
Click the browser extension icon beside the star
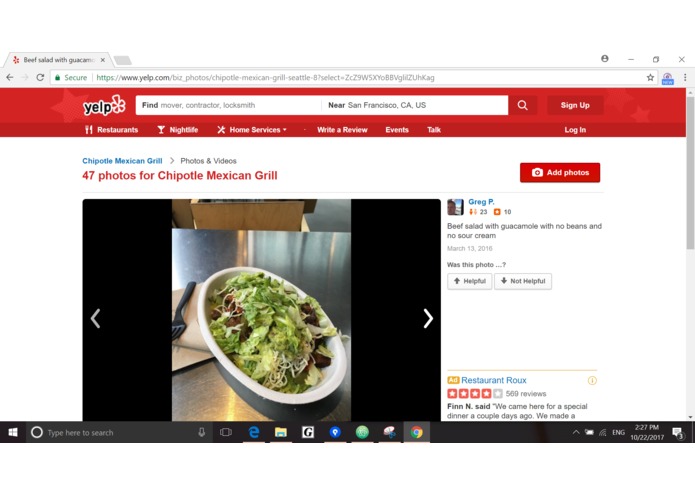[668, 78]
